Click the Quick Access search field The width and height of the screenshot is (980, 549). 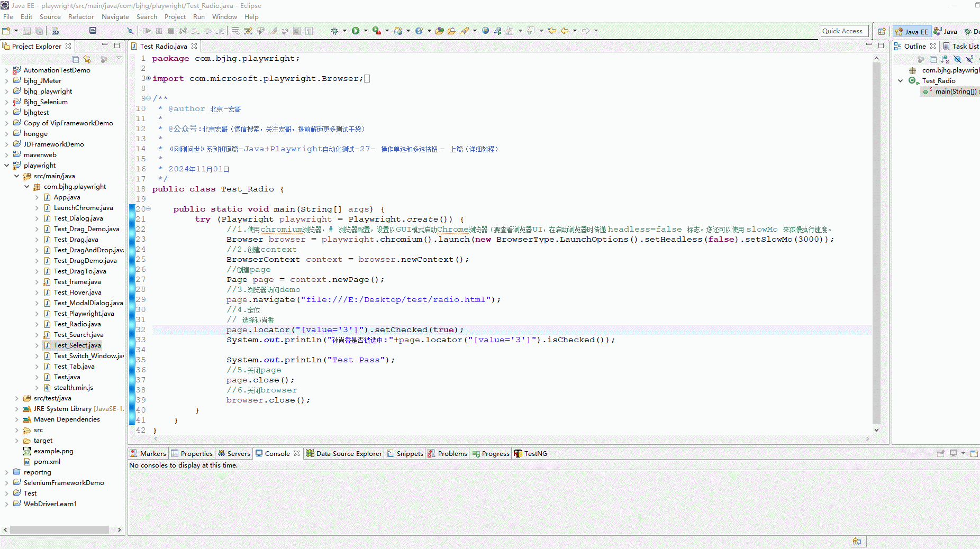[845, 31]
